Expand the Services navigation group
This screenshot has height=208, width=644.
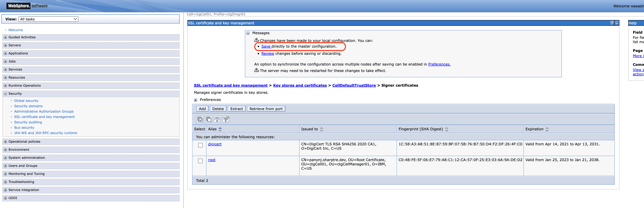tap(5, 69)
